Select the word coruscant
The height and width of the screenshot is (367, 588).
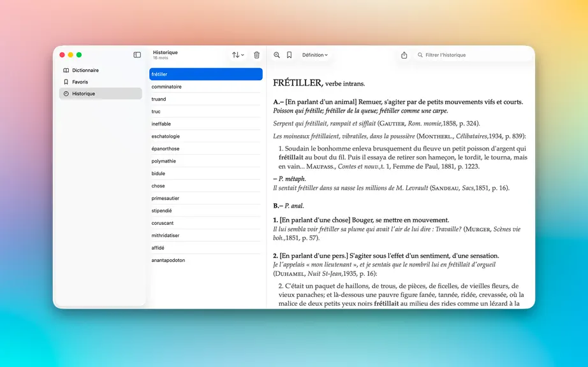(206, 222)
